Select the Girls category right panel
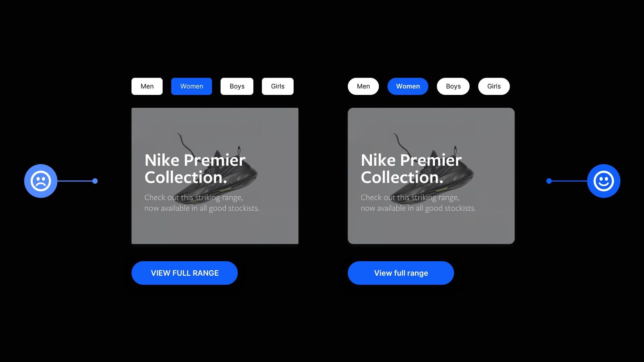Image resolution: width=644 pixels, height=362 pixels. click(494, 86)
